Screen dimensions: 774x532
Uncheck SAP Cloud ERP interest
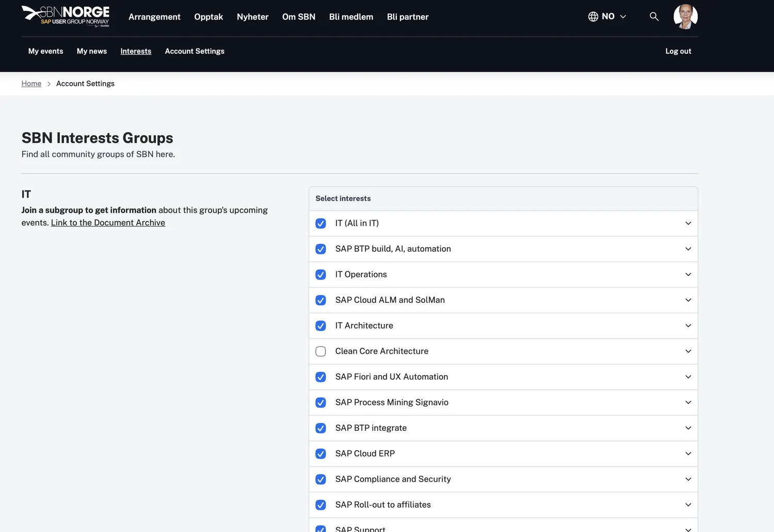pyautogui.click(x=320, y=454)
